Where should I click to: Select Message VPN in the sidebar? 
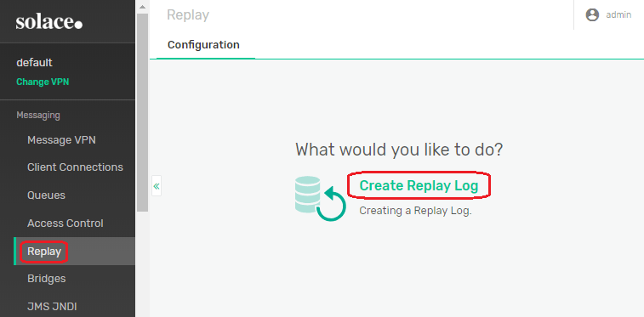point(61,140)
